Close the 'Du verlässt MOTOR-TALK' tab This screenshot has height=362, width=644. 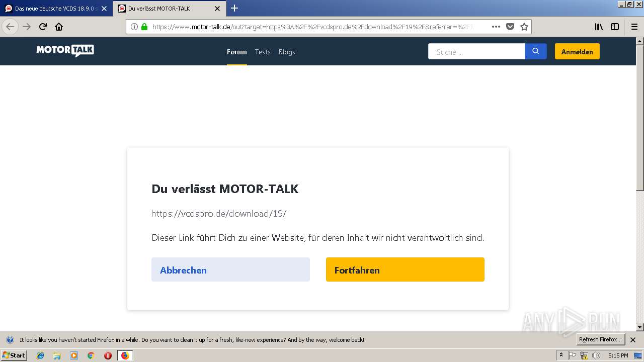coord(217,9)
